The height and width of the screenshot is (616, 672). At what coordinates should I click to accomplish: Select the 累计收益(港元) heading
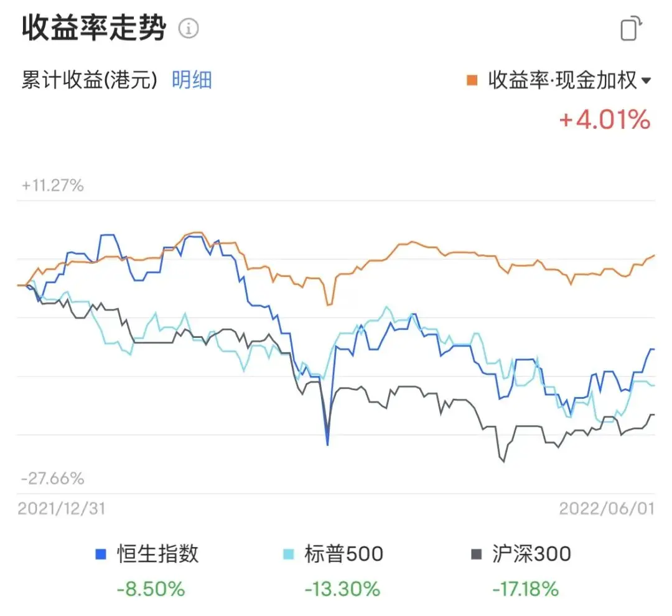point(90,80)
